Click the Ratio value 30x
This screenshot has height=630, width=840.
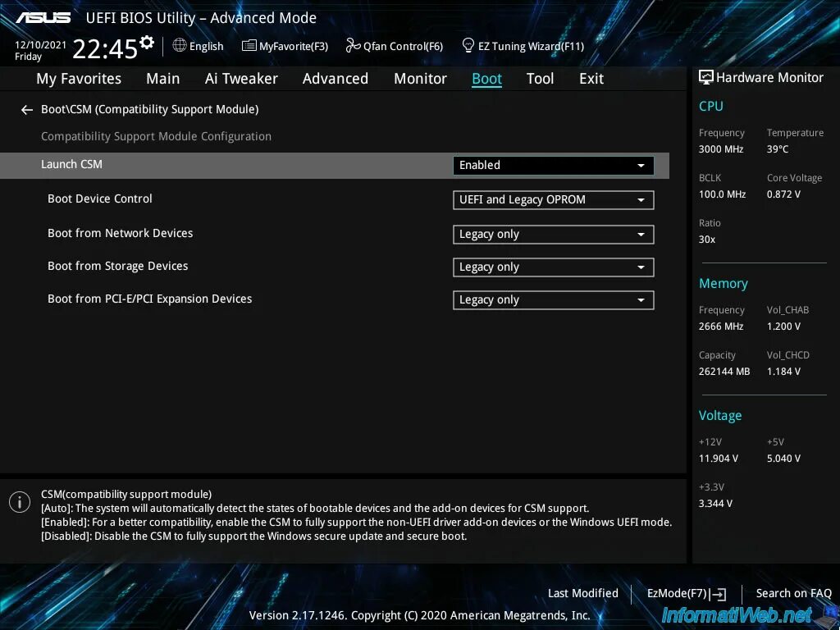point(706,240)
